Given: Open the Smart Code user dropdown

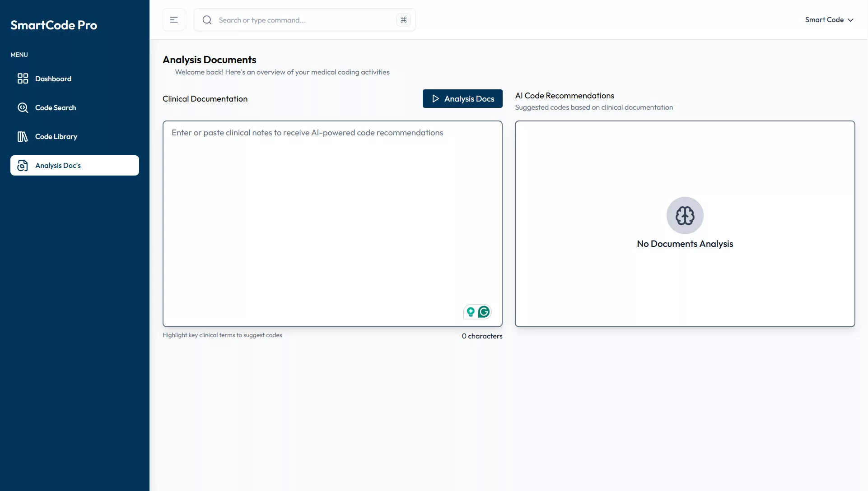Looking at the screenshot, I should [x=824, y=20].
